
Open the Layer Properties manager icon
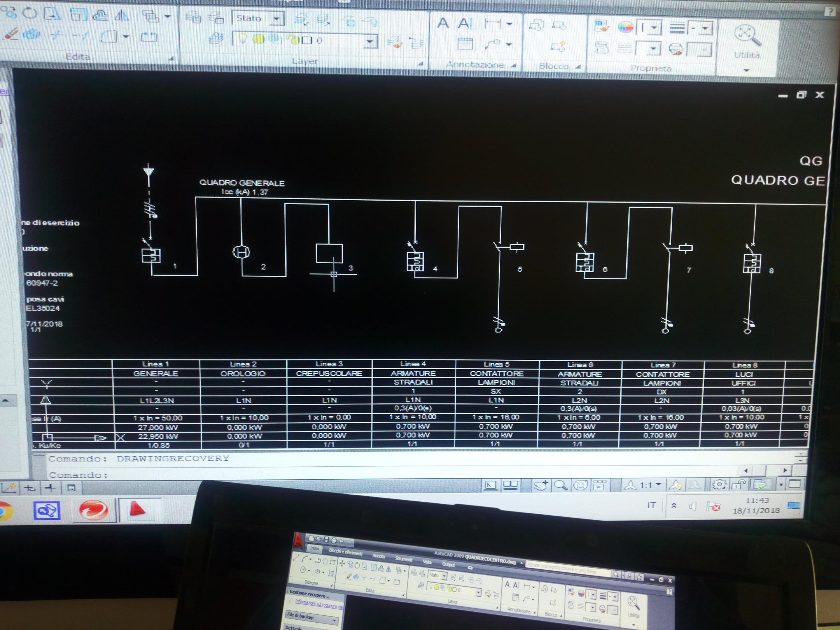click(217, 38)
